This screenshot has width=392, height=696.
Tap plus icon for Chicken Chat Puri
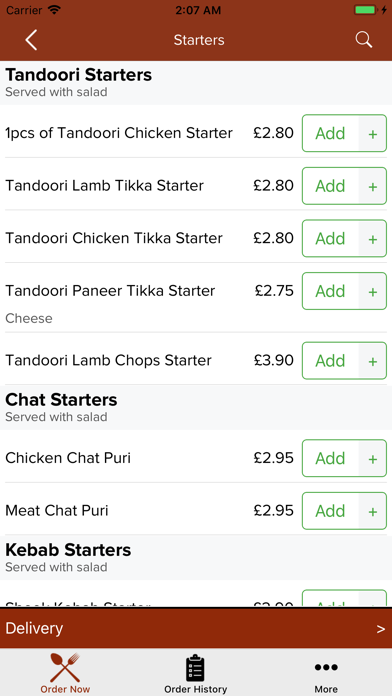373,459
